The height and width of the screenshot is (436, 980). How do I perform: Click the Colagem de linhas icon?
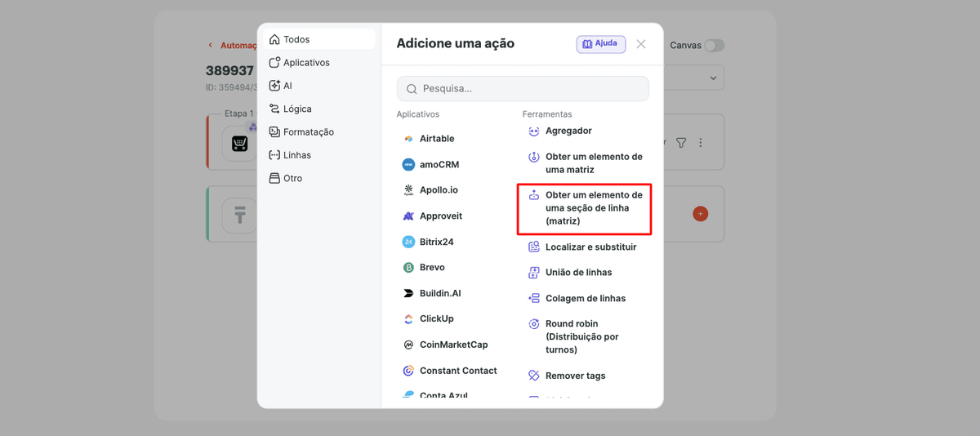click(x=534, y=298)
